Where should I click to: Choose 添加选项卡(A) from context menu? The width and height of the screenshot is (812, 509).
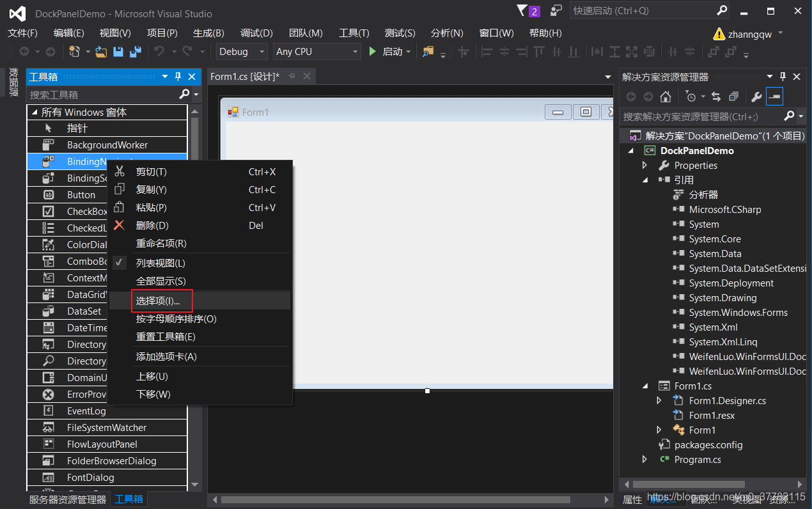199,357
